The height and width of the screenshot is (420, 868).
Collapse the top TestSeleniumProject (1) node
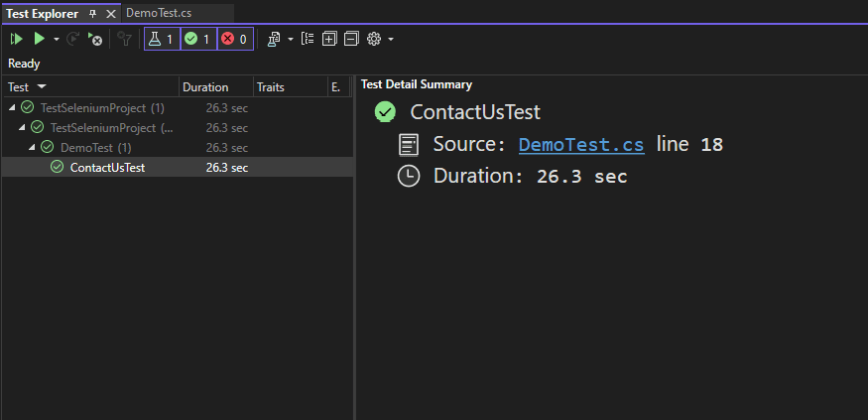pyautogui.click(x=12, y=108)
